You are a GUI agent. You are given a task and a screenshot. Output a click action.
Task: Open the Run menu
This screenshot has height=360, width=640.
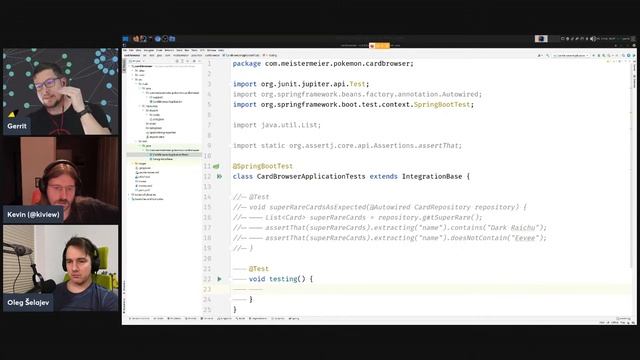(187, 50)
